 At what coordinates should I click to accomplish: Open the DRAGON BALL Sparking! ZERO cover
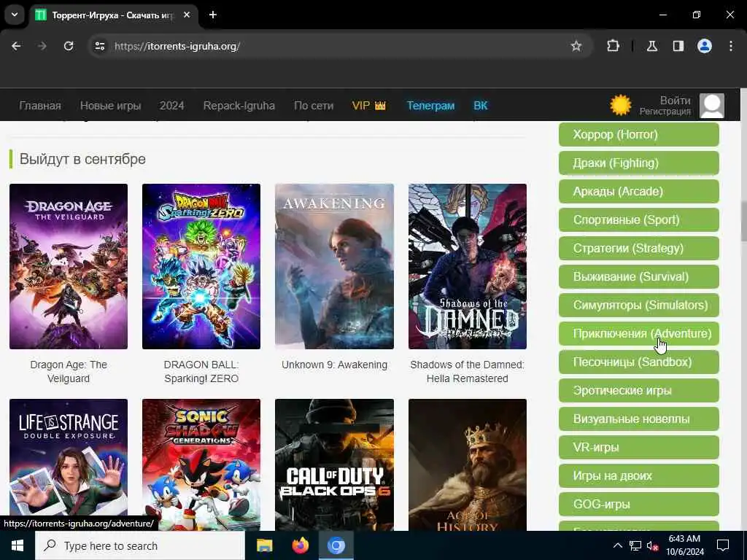click(201, 266)
